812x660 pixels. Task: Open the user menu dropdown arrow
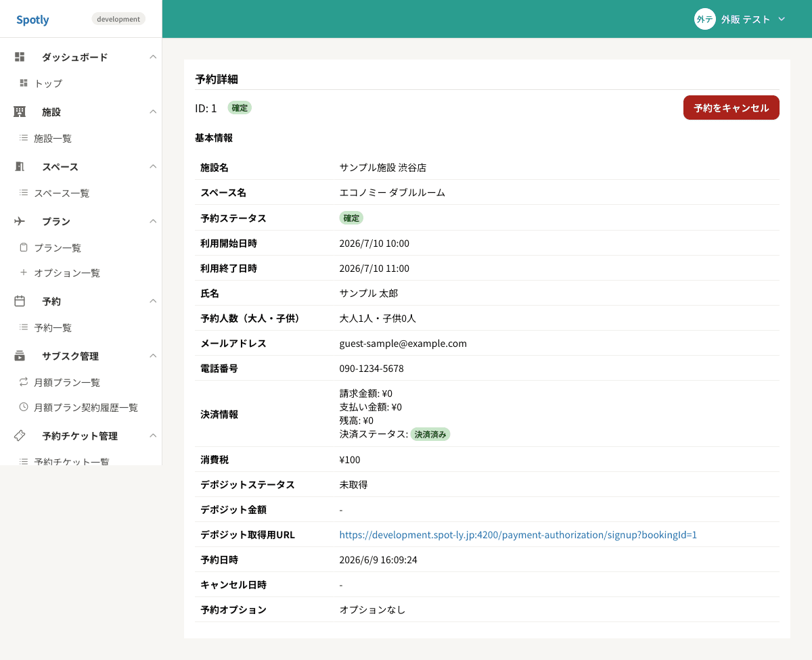click(x=782, y=19)
